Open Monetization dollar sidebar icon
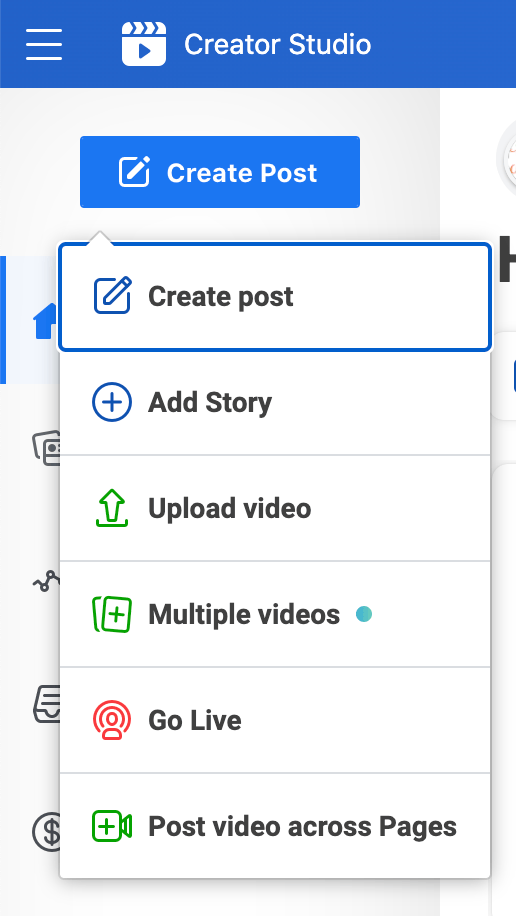Viewport: 516px width, 916px height. [46, 832]
